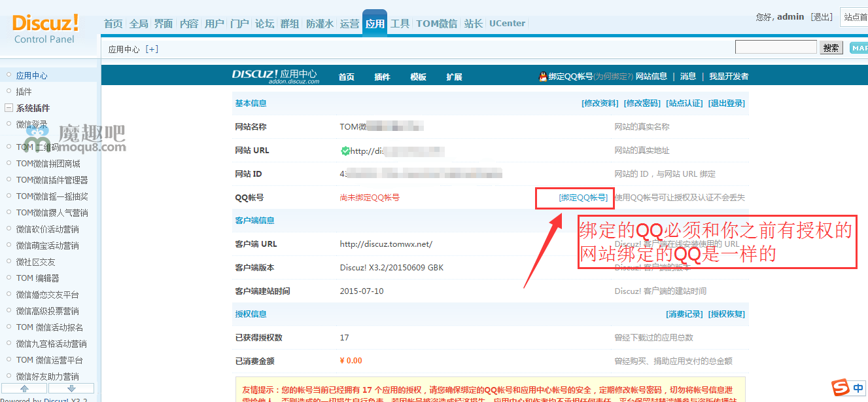Click the sidebar scroll-up arrow button

coord(25,388)
